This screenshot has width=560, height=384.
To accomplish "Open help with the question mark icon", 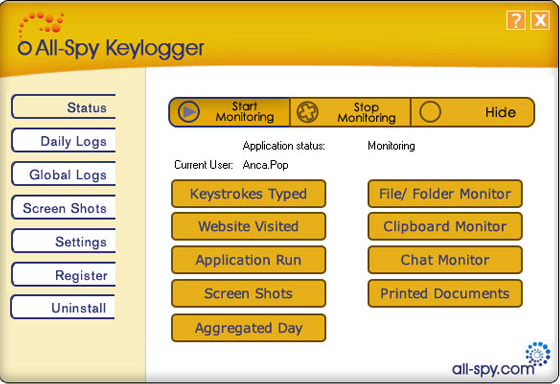I will tap(516, 20).
